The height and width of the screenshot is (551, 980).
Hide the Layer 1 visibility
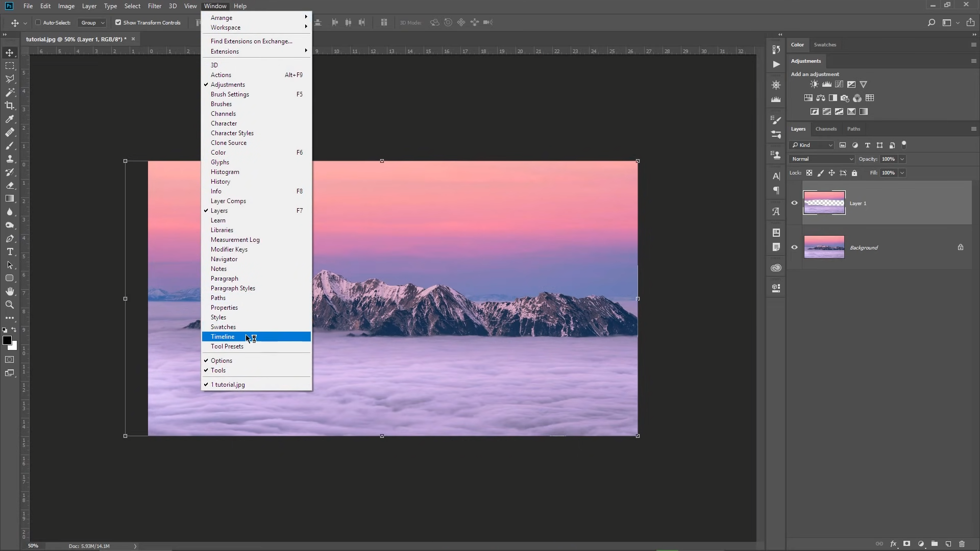pyautogui.click(x=794, y=203)
